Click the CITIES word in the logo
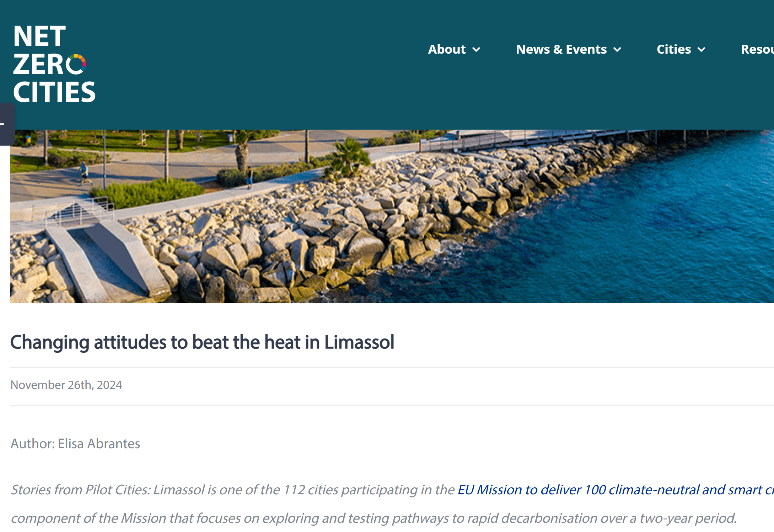 click(x=54, y=92)
